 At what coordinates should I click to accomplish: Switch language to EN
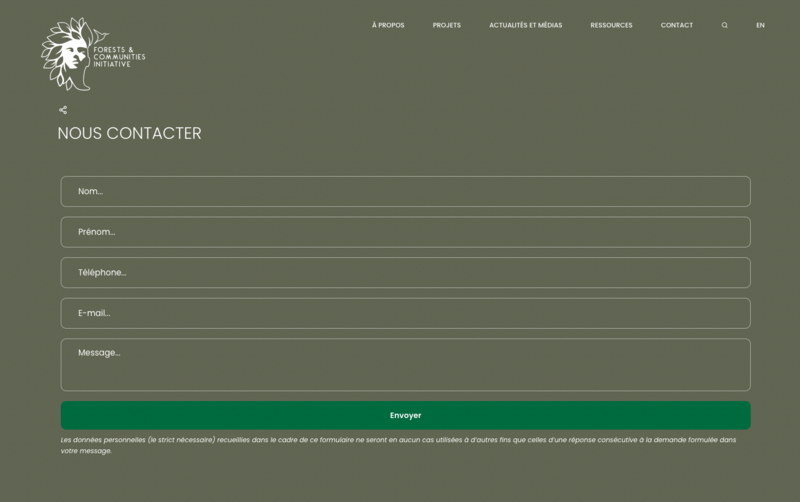point(760,25)
